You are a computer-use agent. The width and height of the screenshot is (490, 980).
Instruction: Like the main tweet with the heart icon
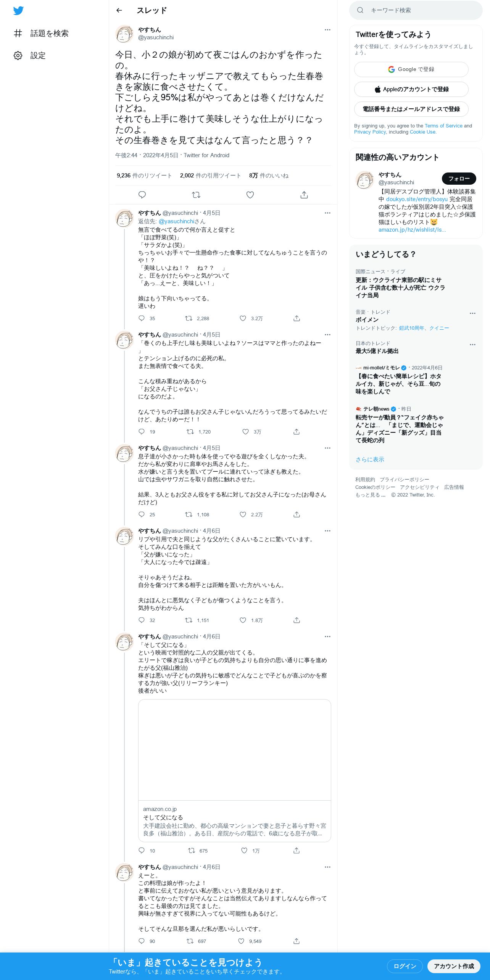[x=250, y=195]
